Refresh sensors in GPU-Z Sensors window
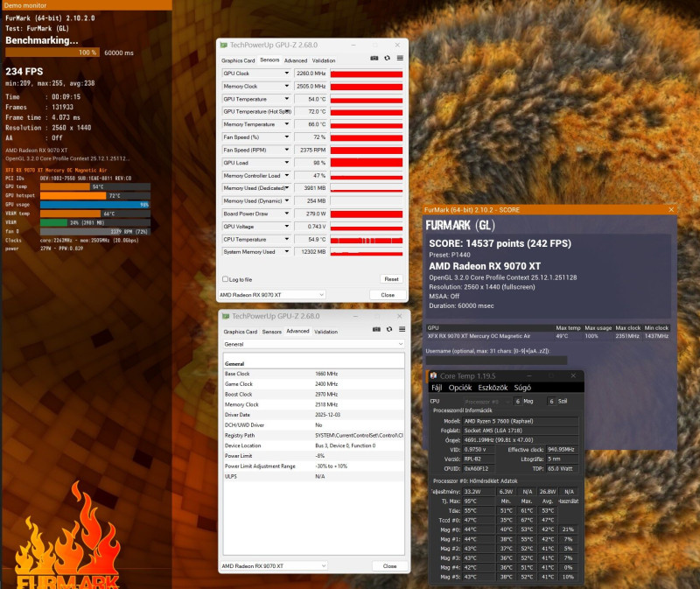 (x=387, y=58)
